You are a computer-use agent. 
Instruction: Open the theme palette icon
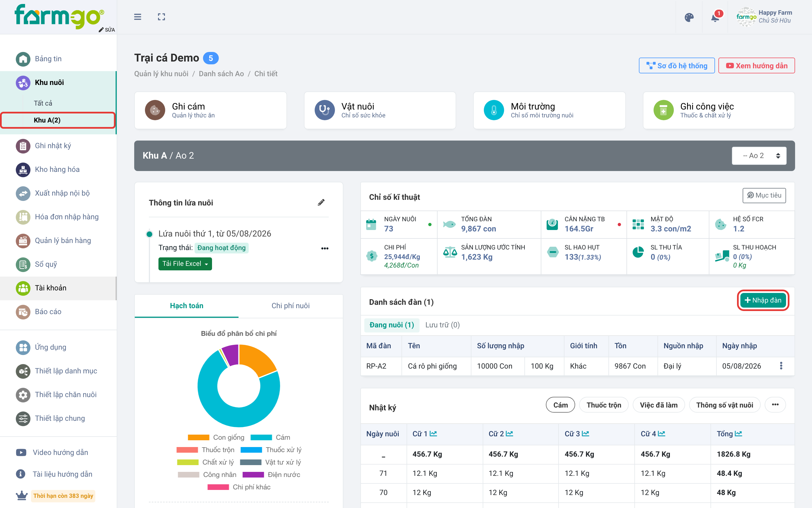689,17
